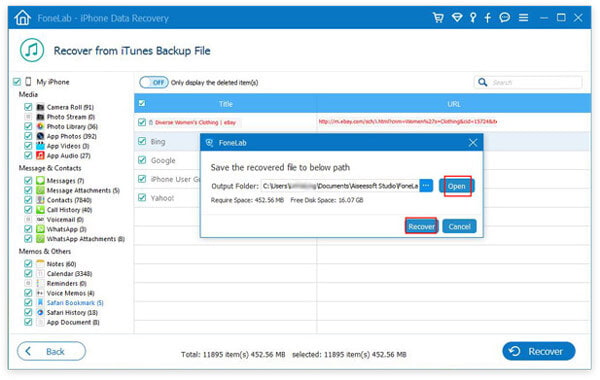Select Contacts category in sidebar
Viewport: 600px width, 380px height.
click(69, 200)
